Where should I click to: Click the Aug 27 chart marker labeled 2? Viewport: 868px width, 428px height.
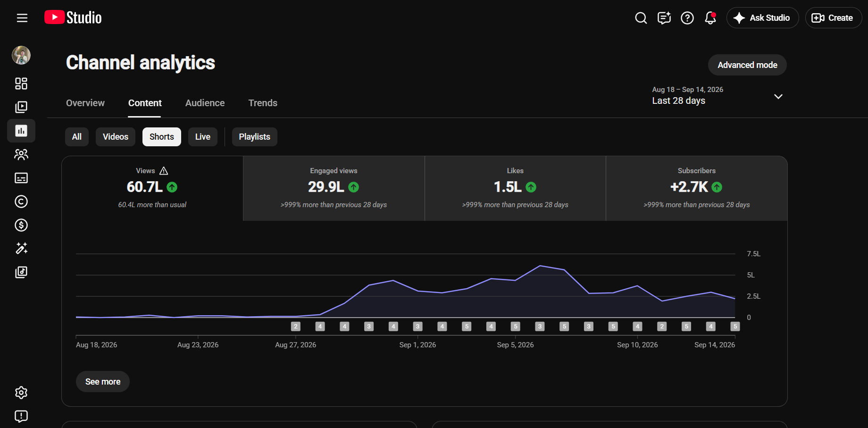tap(296, 327)
